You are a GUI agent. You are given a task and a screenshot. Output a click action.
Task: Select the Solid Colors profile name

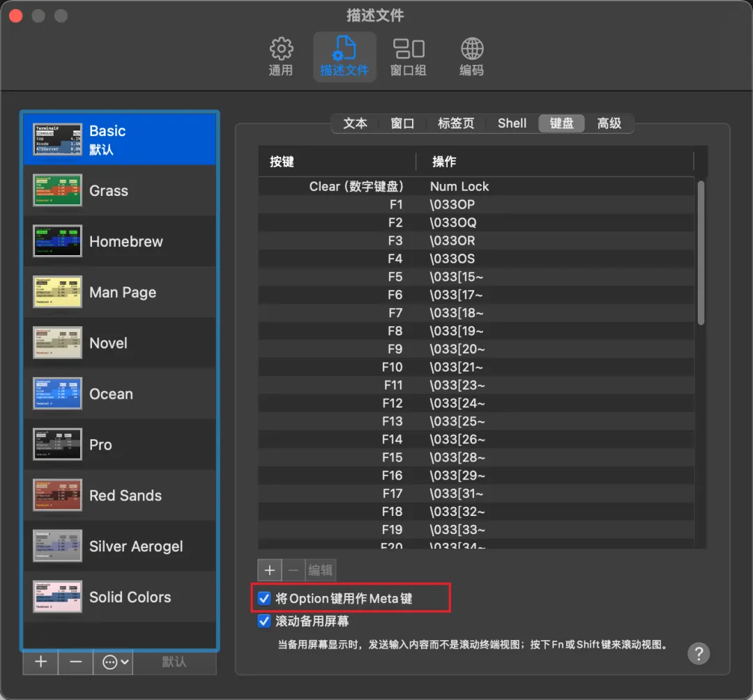point(130,598)
